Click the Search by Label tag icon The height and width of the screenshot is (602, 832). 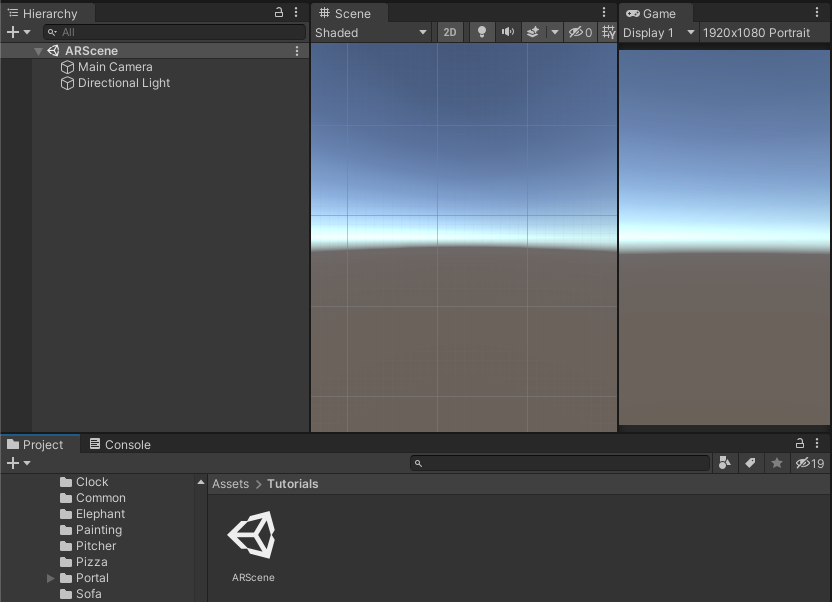click(x=751, y=463)
